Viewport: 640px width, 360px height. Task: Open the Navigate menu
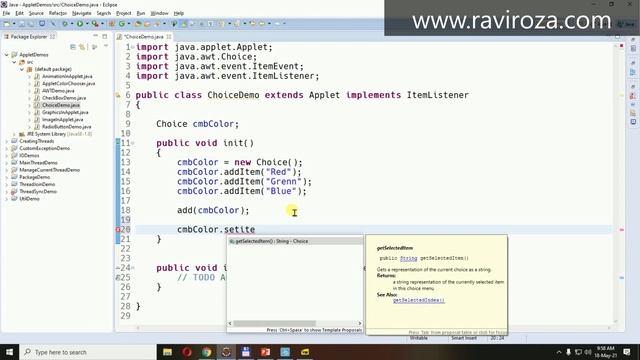[82, 13]
